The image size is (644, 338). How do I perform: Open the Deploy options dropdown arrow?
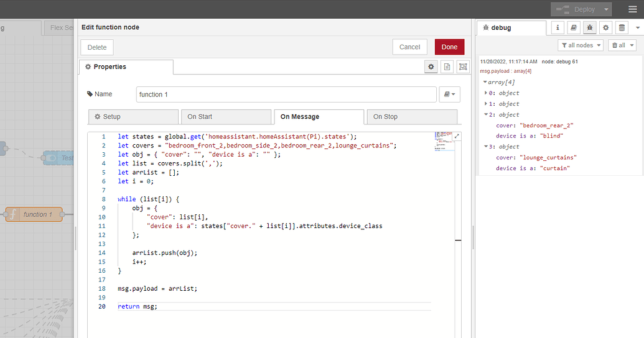tap(606, 9)
